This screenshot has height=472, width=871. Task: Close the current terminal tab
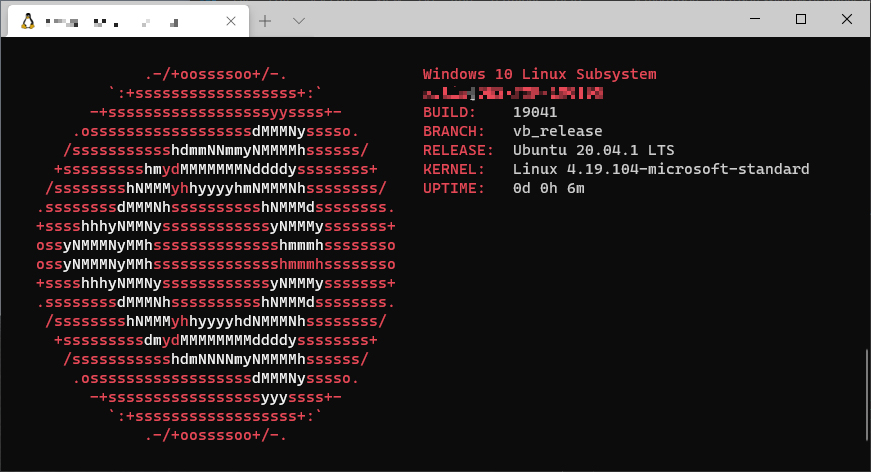(231, 21)
